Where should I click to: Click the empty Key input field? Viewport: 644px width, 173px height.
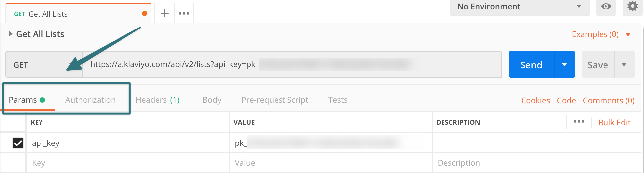(x=128, y=163)
